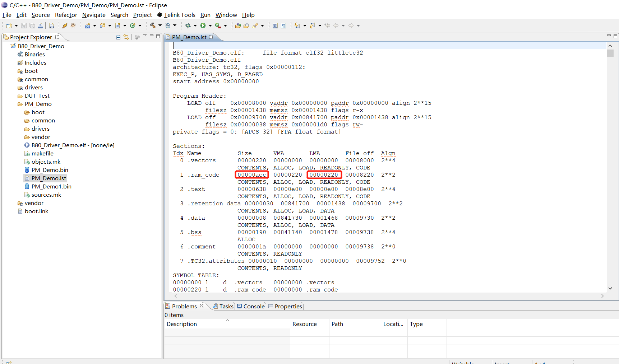Click the New file toolbar icon
This screenshot has width=619, height=364.
(9, 25)
